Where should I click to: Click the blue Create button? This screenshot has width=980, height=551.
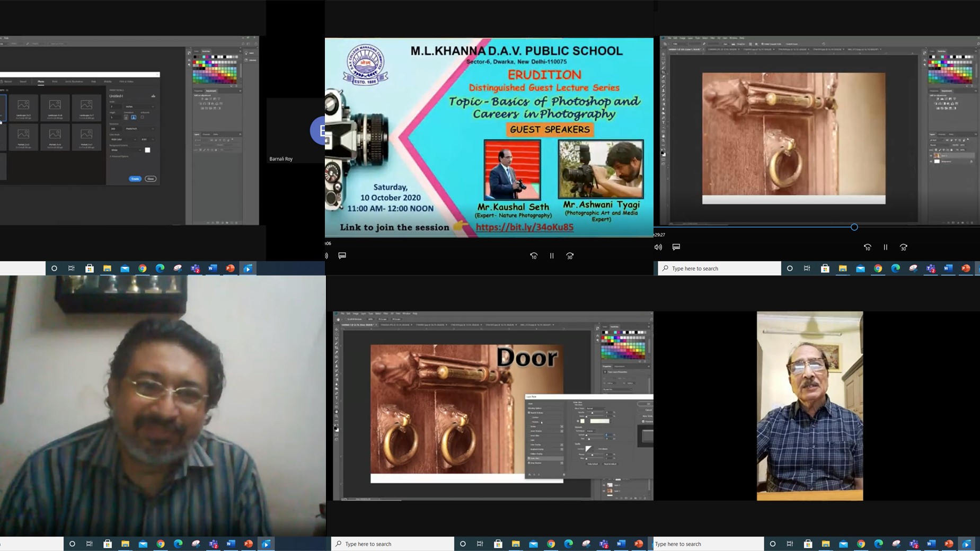135,179
